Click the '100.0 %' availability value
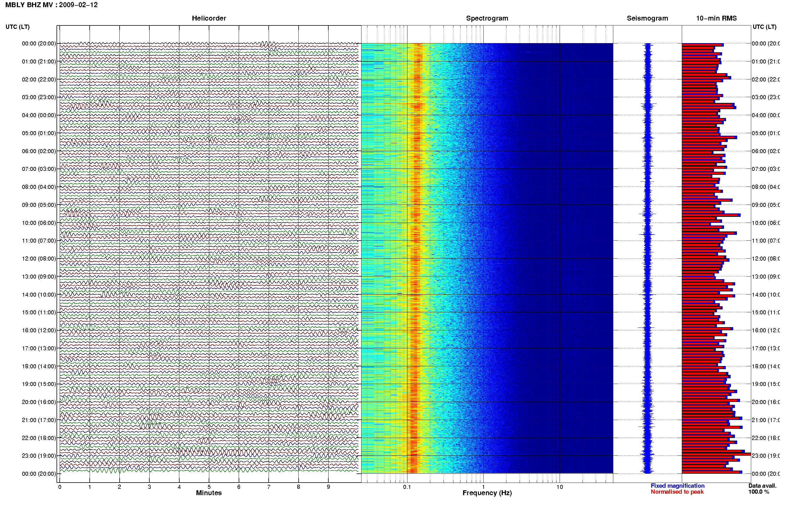Screen dimensions: 812x508 [759, 492]
